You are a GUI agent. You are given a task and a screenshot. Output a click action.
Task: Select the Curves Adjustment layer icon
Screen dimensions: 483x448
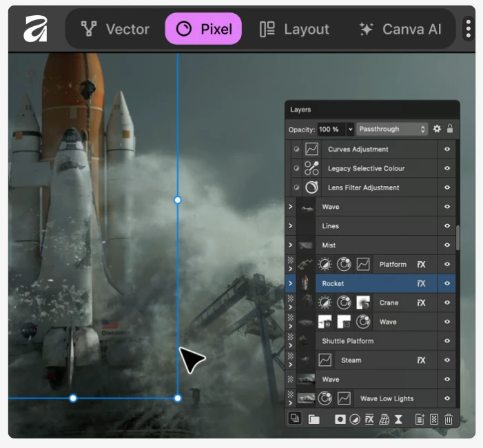coord(311,149)
